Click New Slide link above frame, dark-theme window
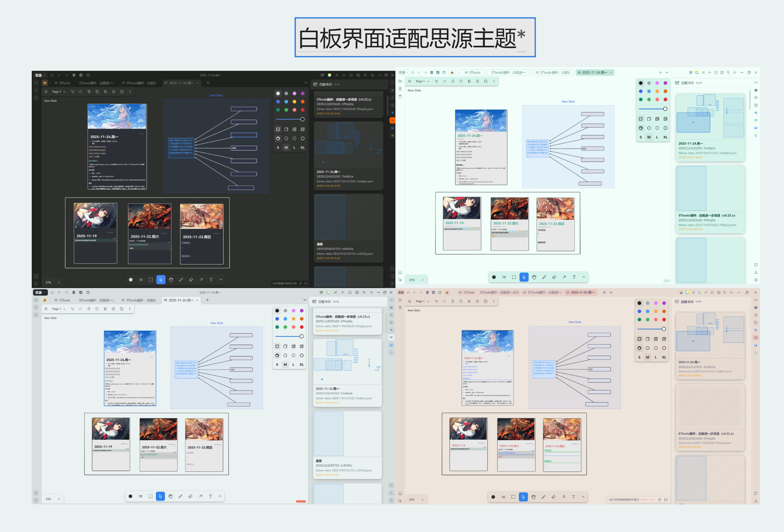Screen dimensions: 784x532 216,95
